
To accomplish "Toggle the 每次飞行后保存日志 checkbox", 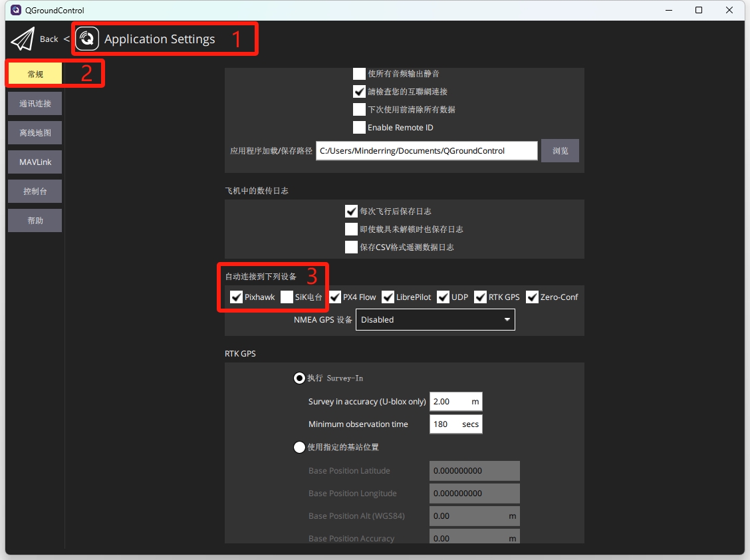I will pyautogui.click(x=352, y=211).
